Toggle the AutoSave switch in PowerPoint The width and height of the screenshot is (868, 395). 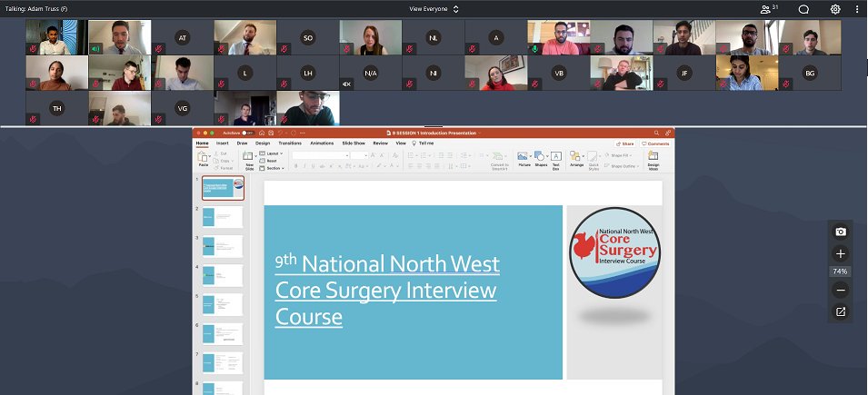click(x=248, y=133)
